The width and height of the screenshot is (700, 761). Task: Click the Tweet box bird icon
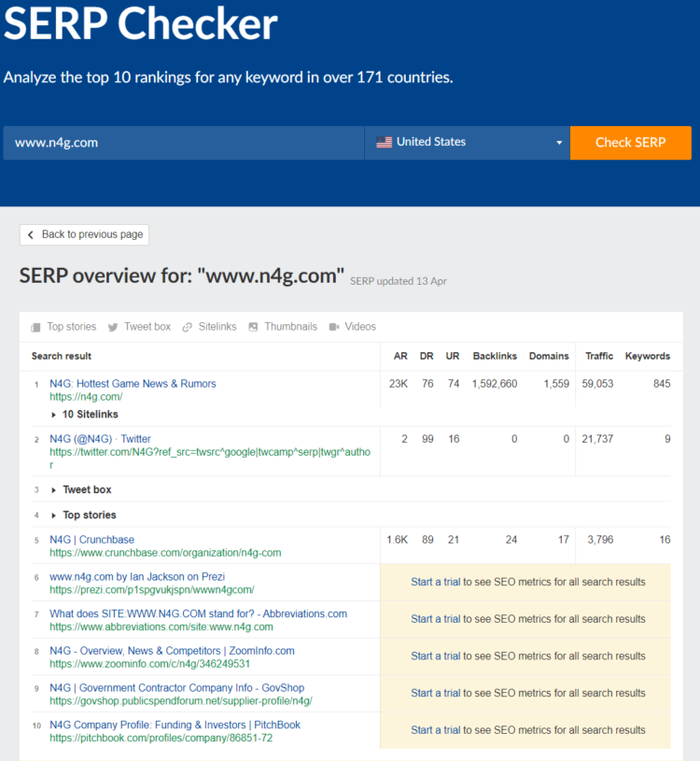pos(113,327)
